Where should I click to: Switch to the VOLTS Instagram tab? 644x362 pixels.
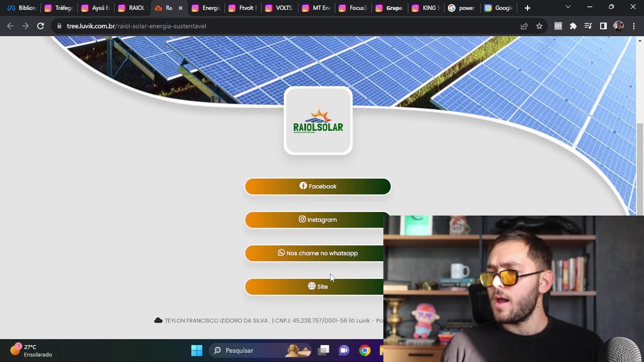point(279,8)
